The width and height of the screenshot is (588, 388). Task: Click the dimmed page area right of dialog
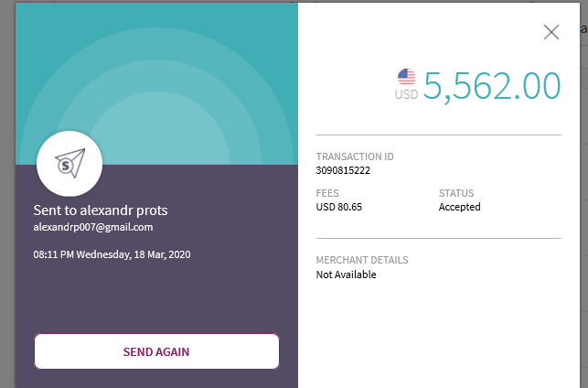point(583,194)
